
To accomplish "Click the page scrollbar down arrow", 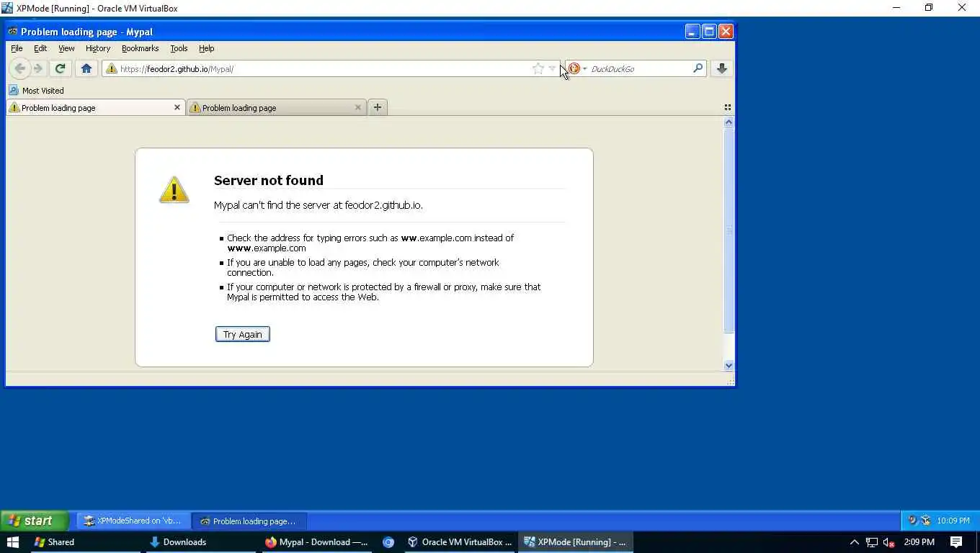I will coord(729,365).
